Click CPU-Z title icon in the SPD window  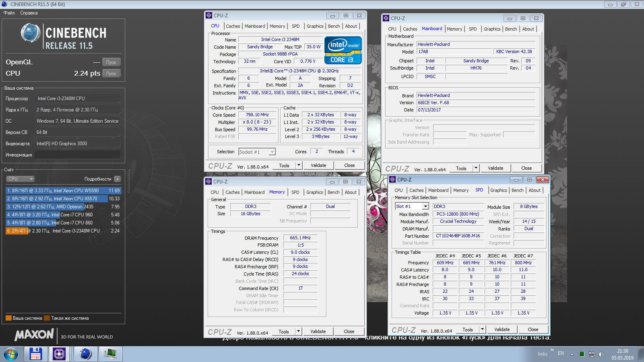click(392, 179)
